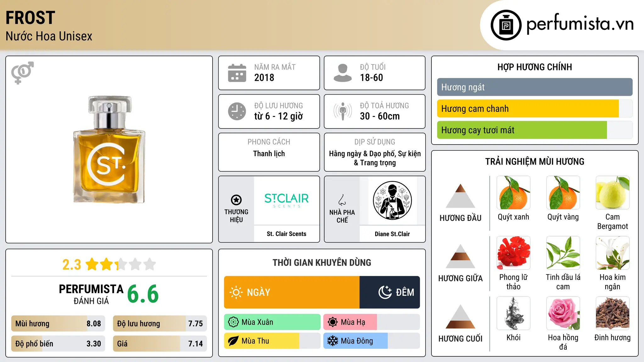Open the Cam Bergamot note image
The height and width of the screenshot is (362, 644).
pos(613,193)
